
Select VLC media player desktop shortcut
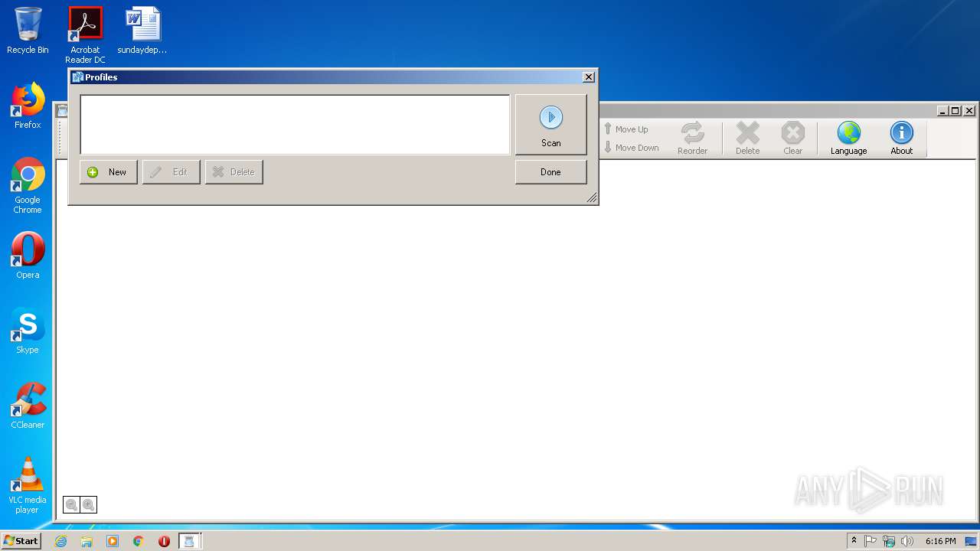(28, 485)
